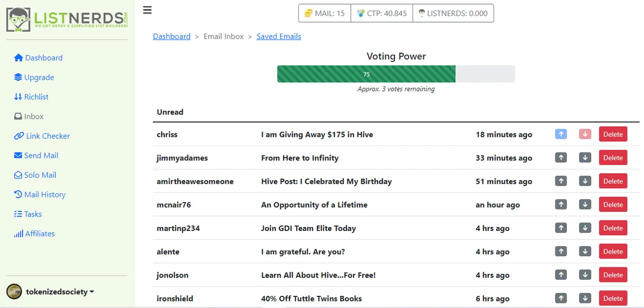Downvote the jonolson email
644x308 pixels.
coord(585,275)
